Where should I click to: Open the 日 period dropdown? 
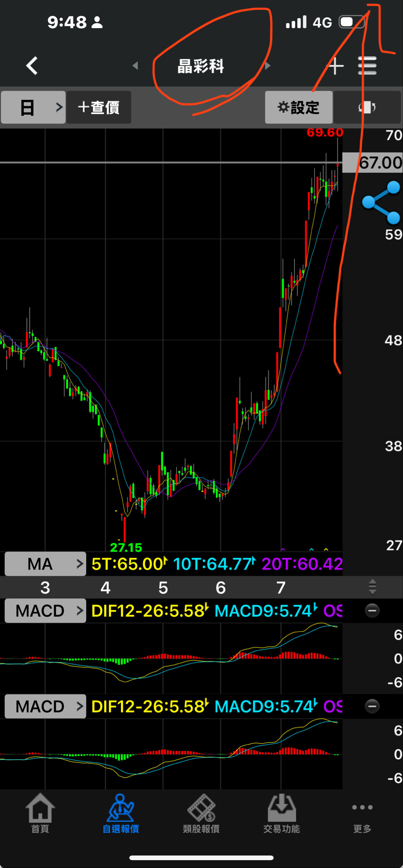(33, 107)
